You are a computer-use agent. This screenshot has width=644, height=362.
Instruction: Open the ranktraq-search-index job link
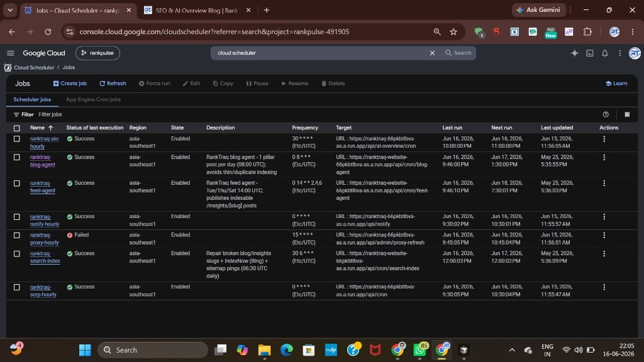tap(45, 257)
